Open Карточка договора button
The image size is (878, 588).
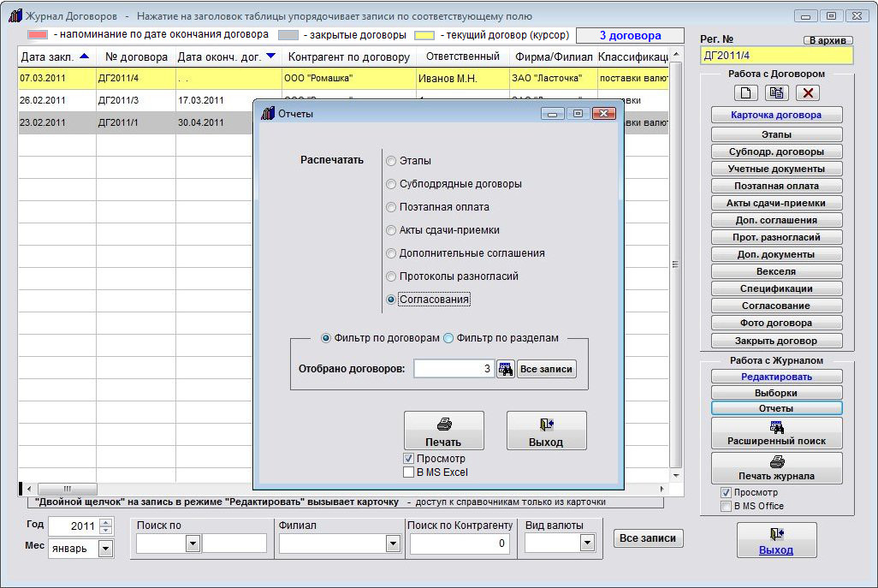(776, 115)
